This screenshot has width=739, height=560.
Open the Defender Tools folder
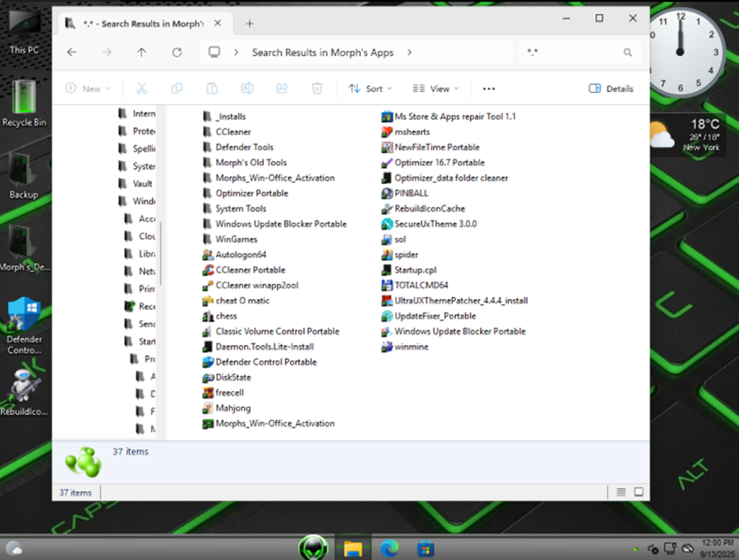pyautogui.click(x=244, y=147)
